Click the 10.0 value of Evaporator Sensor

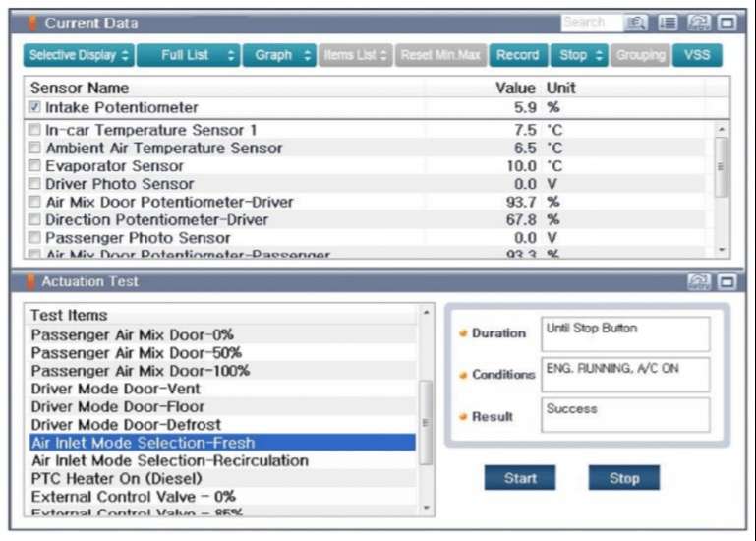521,166
